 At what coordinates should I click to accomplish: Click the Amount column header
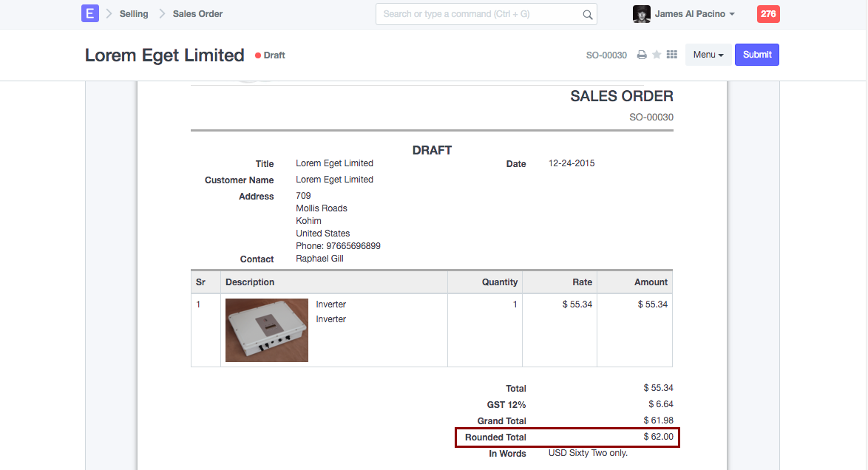pyautogui.click(x=651, y=282)
